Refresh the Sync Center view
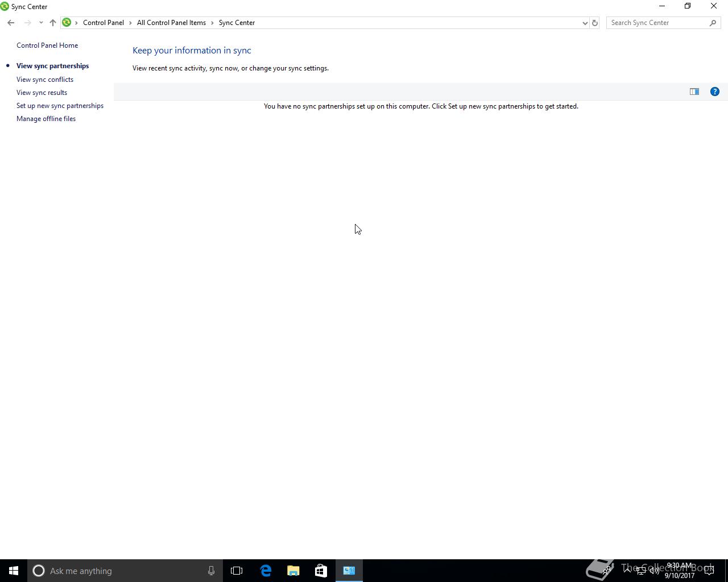 tap(595, 23)
